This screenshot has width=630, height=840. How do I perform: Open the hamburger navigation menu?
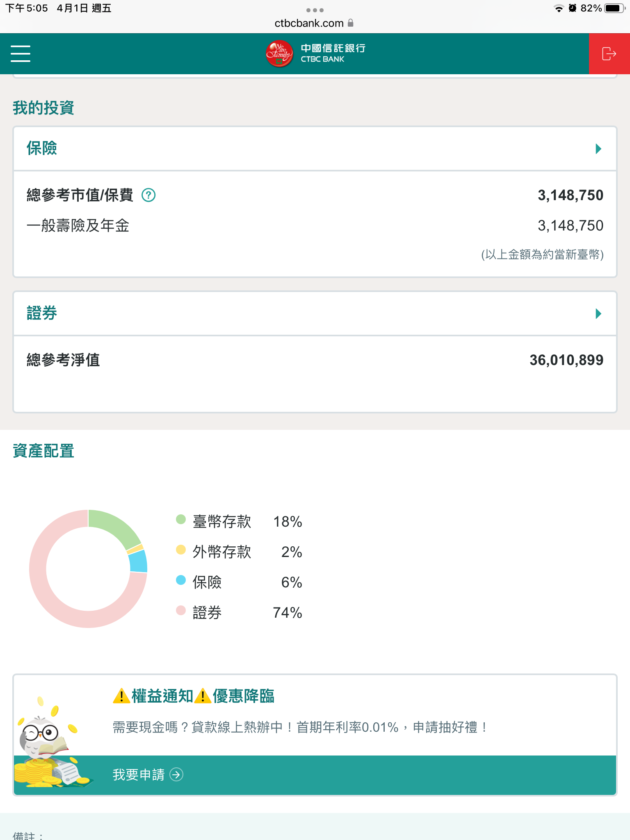click(21, 54)
